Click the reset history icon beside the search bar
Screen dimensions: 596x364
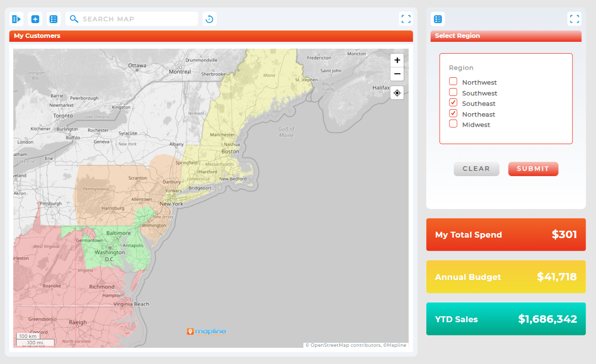[x=209, y=19]
